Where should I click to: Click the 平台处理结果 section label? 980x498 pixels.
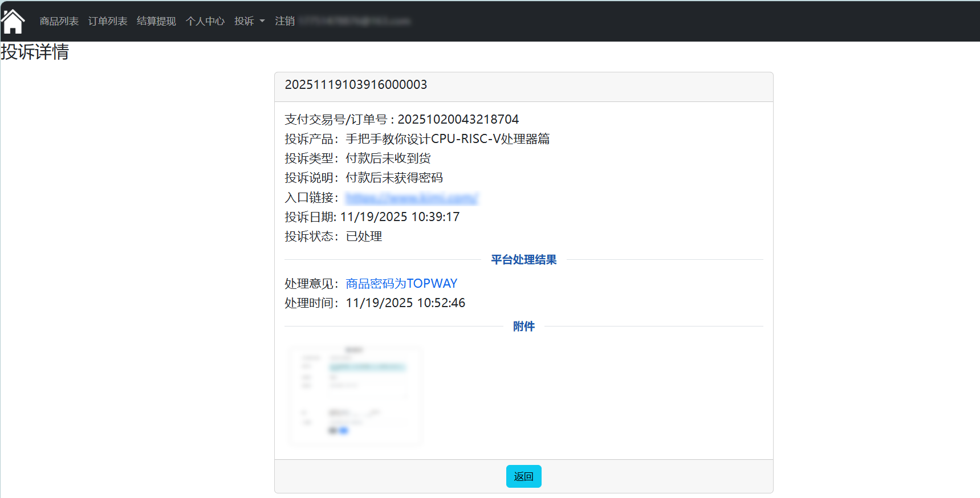click(523, 260)
